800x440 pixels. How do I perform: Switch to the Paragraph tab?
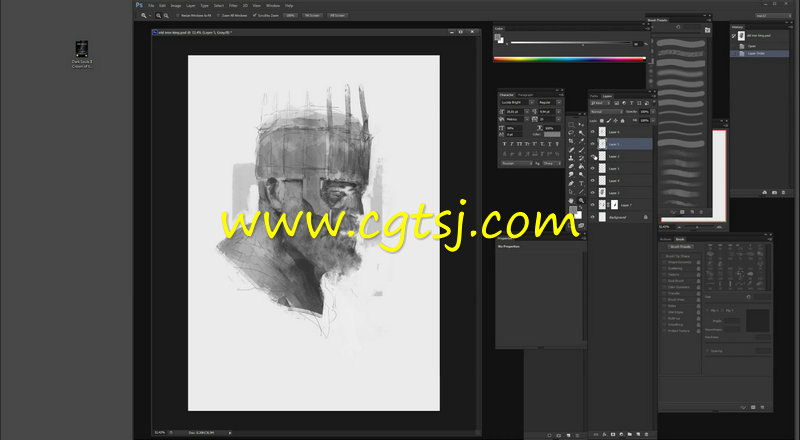[526, 95]
